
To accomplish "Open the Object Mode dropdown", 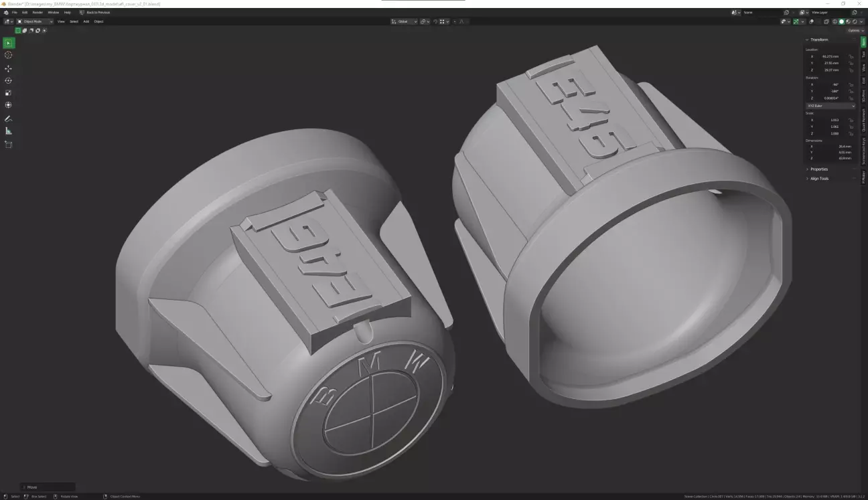I will 35,21.
